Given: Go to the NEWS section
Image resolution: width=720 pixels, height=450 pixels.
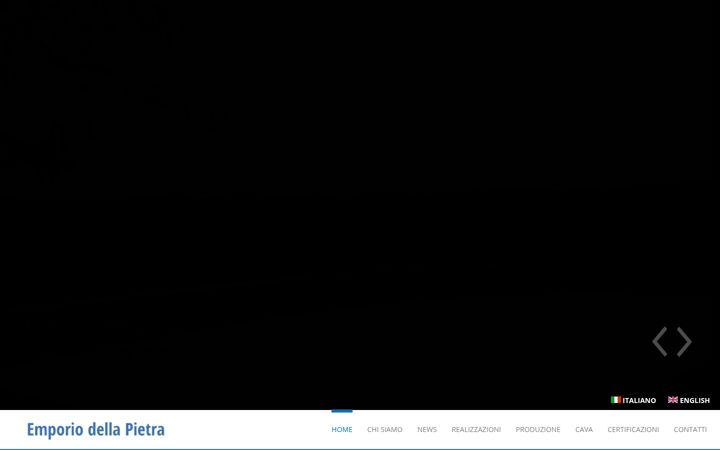Looking at the screenshot, I should 427,429.
